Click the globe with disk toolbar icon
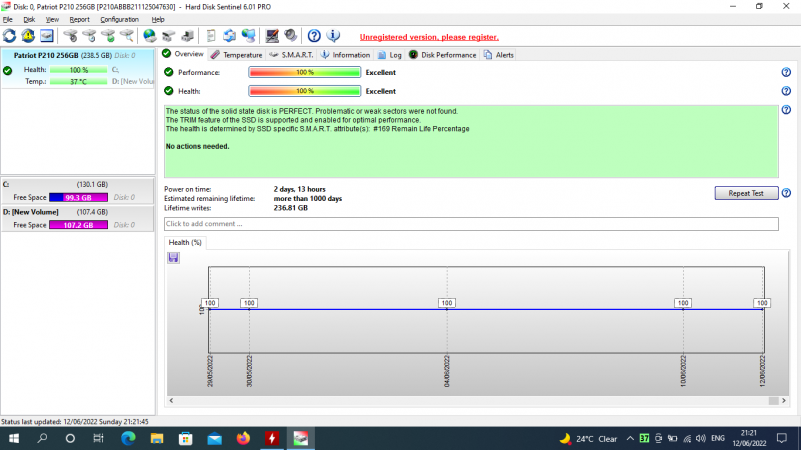This screenshot has height=450, width=801. coord(150,36)
